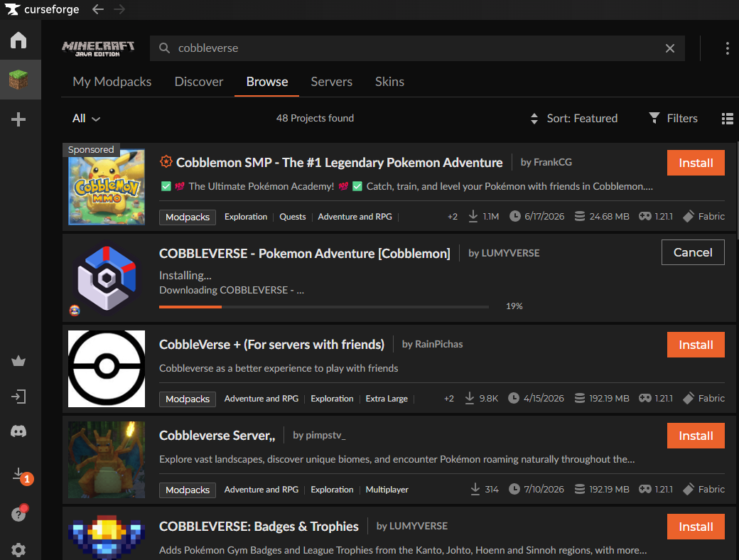739x560 pixels.
Task: Open Cobbleverse Server Charizard thumbnail
Action: pyautogui.click(x=107, y=460)
